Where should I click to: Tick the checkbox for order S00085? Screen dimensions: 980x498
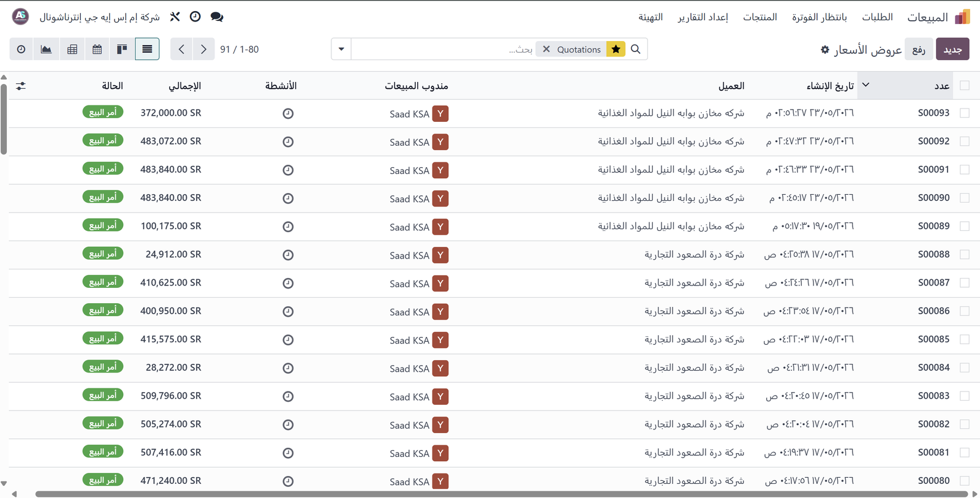tap(965, 339)
